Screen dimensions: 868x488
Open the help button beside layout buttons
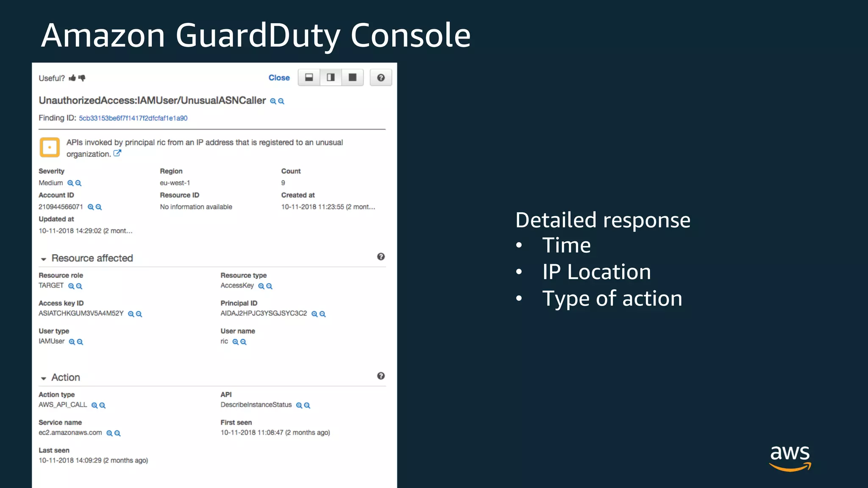[x=381, y=78]
